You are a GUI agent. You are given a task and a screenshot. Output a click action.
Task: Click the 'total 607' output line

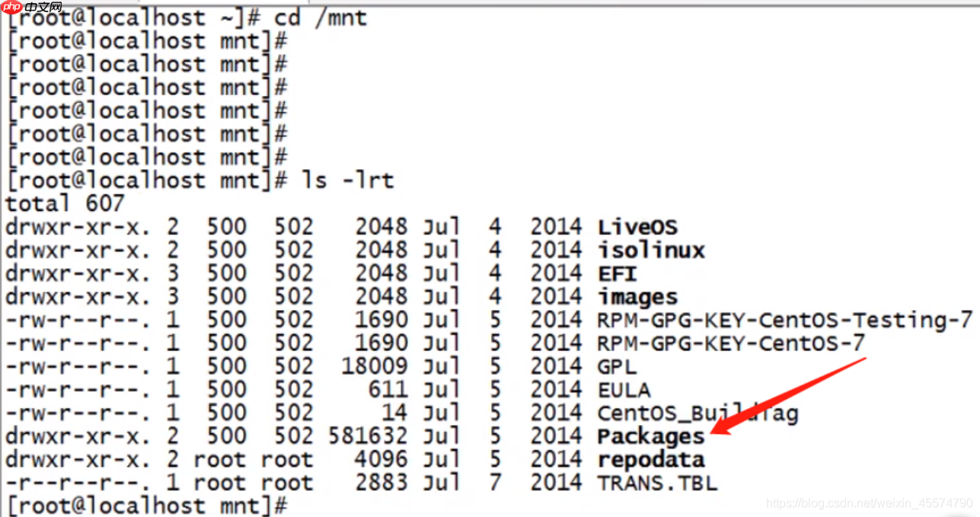pos(65,203)
